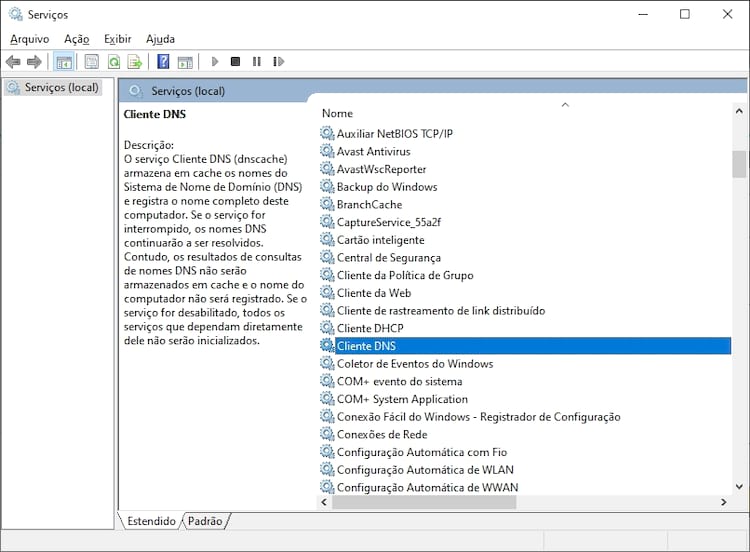
Task: Open the Properties toolbar icon
Action: click(92, 62)
